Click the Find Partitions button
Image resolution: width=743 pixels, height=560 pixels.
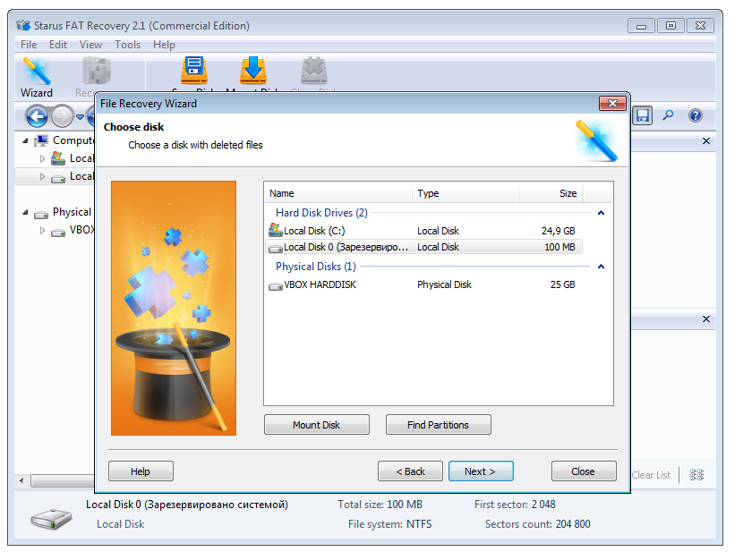439,425
